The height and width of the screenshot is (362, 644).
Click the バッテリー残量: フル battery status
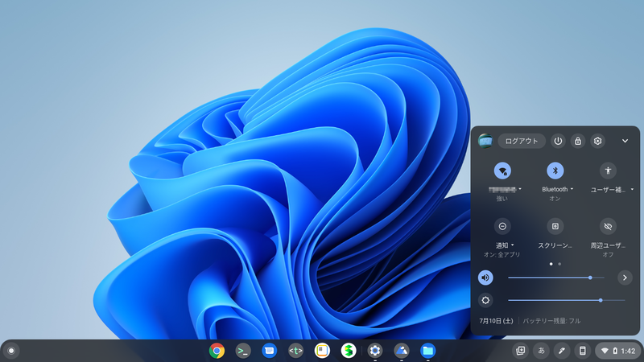pos(551,321)
